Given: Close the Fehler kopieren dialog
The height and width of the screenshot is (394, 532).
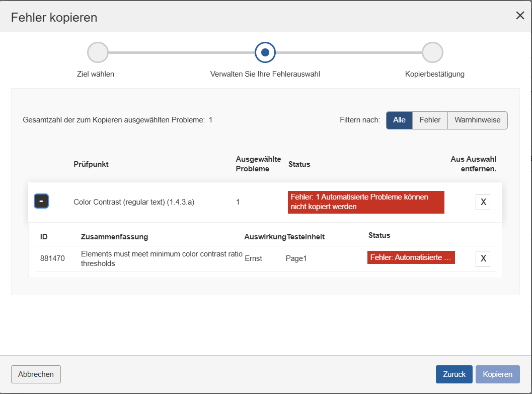Looking at the screenshot, I should click(x=520, y=16).
